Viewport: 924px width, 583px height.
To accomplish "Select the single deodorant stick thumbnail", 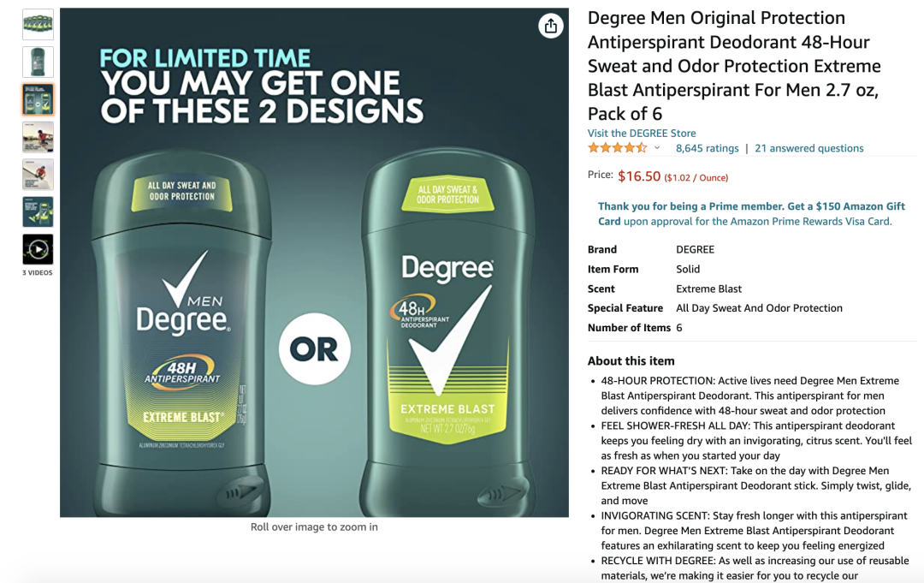I will tap(38, 62).
